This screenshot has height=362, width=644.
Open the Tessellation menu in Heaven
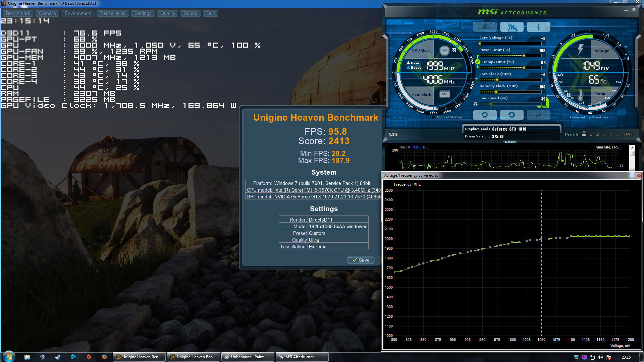pos(113,13)
